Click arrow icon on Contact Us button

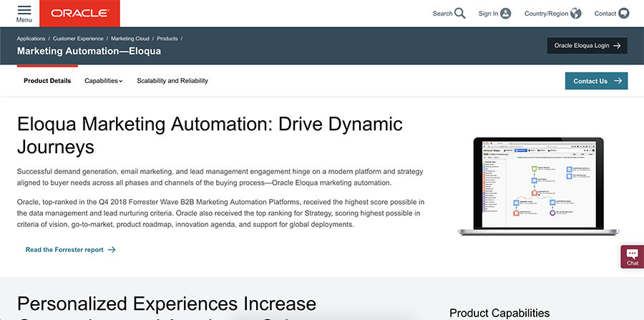(618, 81)
